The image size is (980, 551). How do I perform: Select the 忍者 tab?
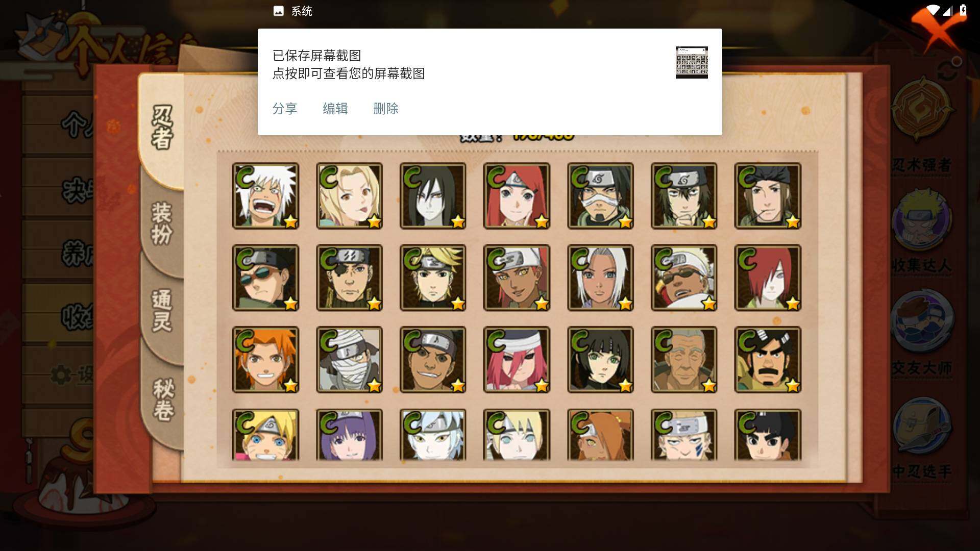162,128
